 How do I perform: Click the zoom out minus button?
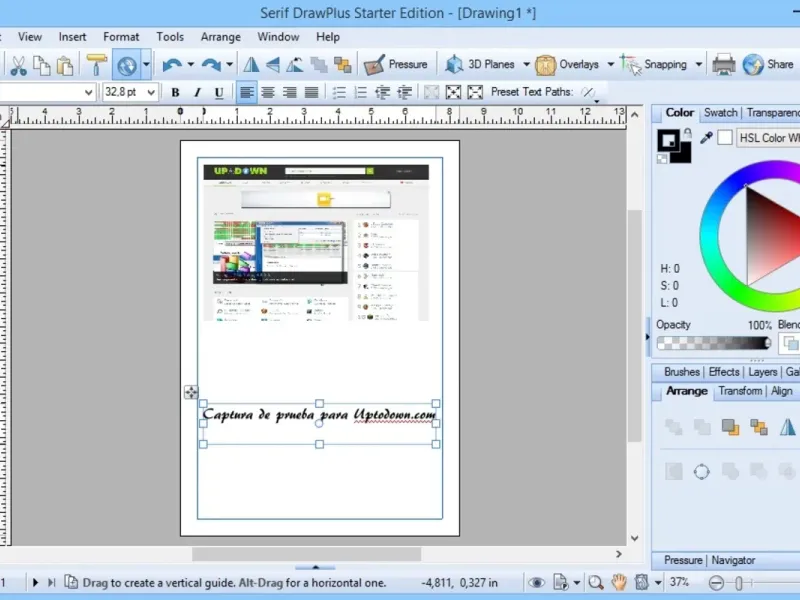point(716,582)
